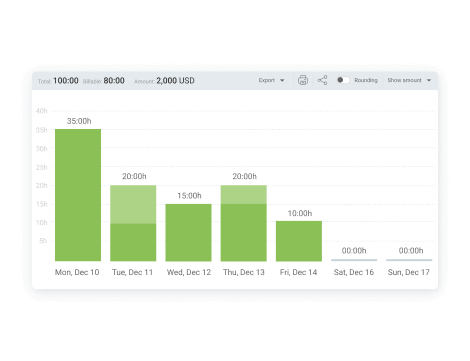The image size is (470, 361).
Task: Click the empty Sat, Dec 16 bar line
Action: click(x=354, y=260)
